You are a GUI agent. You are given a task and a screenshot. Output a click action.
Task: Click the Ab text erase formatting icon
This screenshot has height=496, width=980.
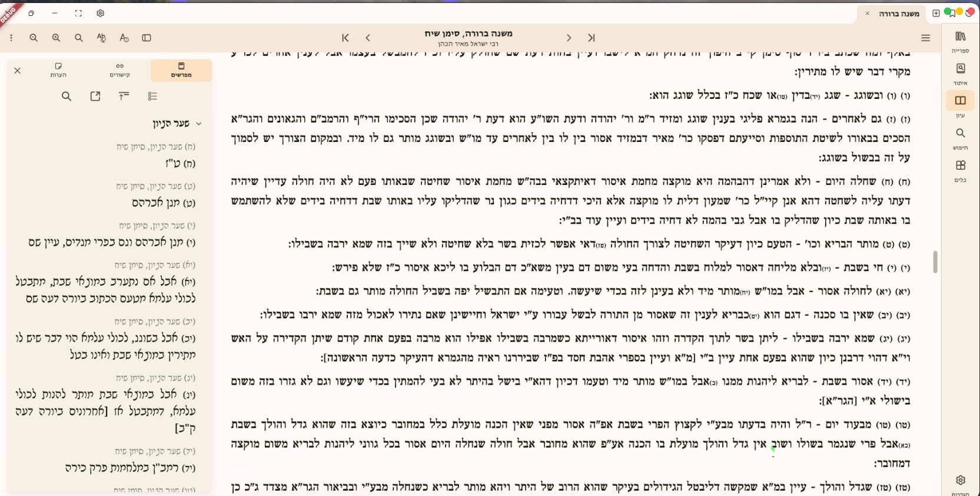[101, 38]
